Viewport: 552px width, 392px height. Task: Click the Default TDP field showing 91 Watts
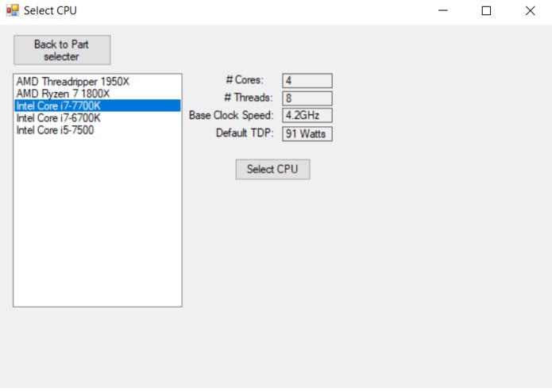coord(307,133)
